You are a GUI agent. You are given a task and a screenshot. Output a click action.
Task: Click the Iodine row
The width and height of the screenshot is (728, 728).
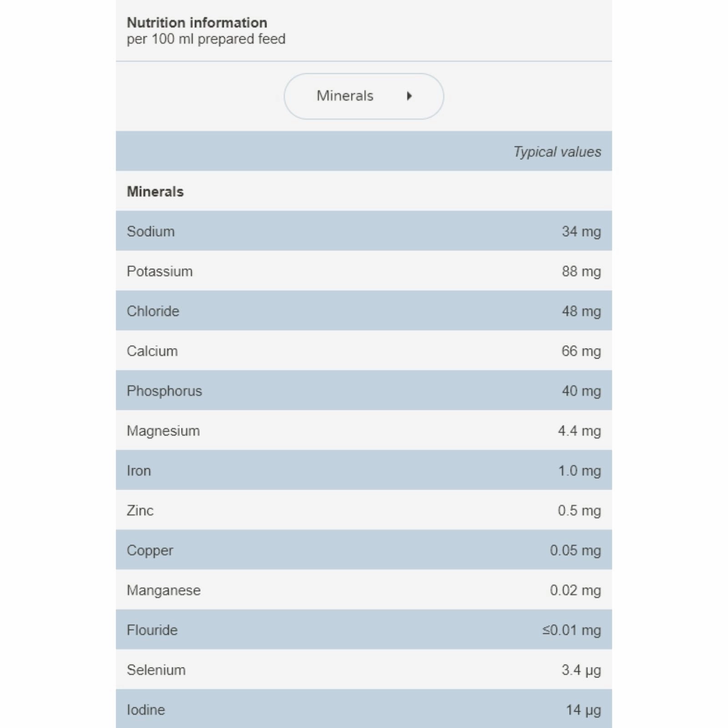[x=364, y=709]
